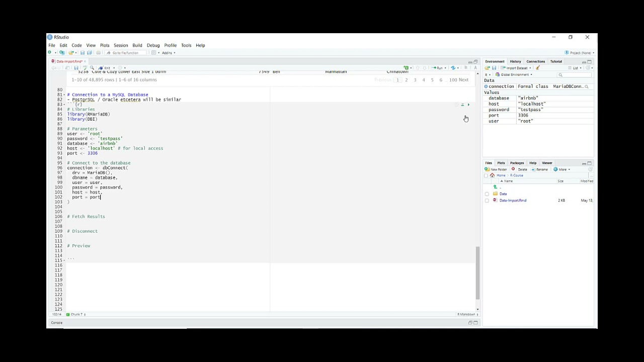Load workspace icon in Environment pane
Screen dimensions: 644x362
pos(487,68)
